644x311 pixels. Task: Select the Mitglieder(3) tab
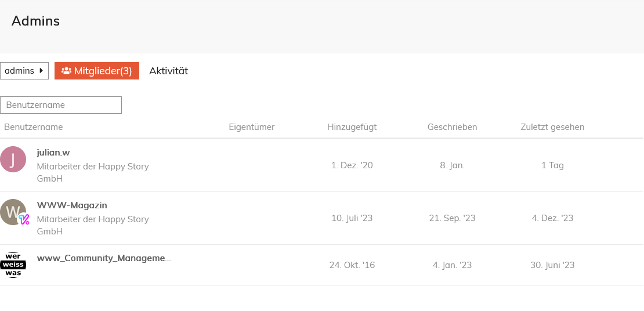click(97, 71)
